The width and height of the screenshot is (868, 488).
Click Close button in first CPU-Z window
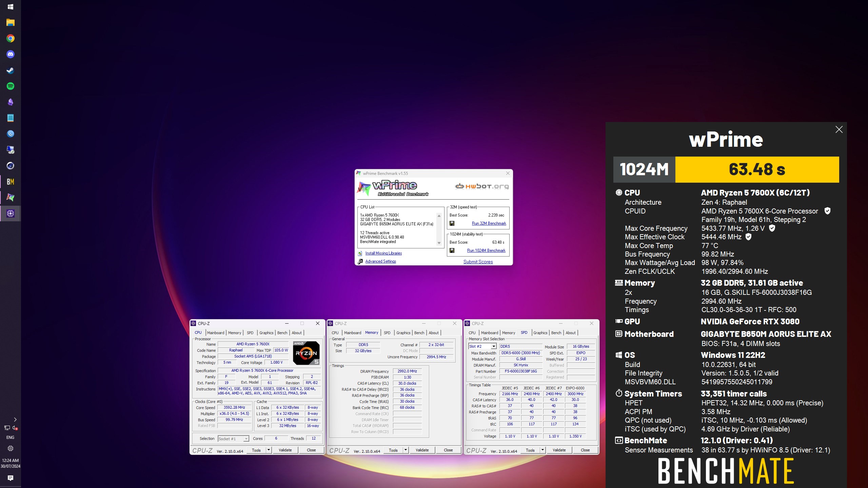click(311, 450)
